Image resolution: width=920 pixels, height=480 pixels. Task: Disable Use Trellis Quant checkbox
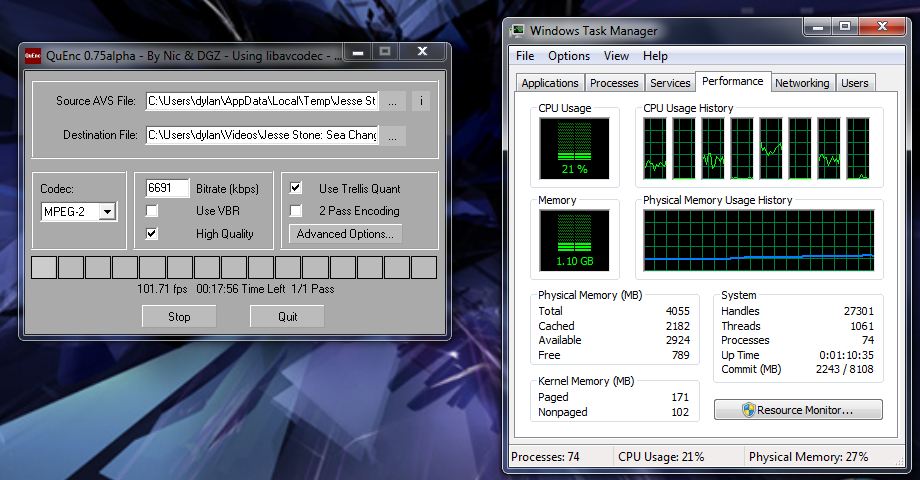point(296,188)
